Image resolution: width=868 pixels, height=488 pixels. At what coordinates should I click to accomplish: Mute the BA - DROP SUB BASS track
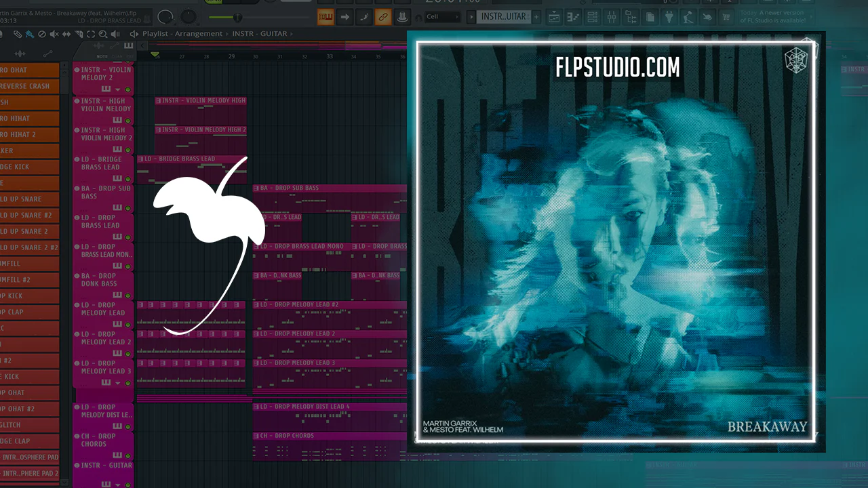coord(127,207)
